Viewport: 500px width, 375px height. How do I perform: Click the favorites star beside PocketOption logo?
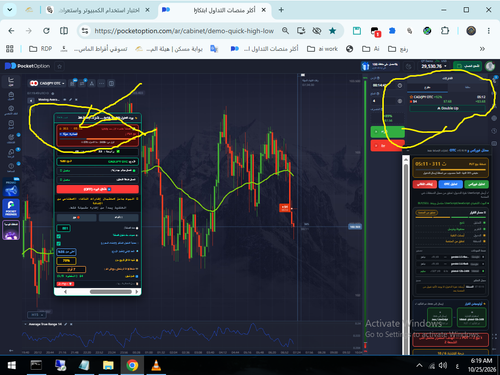[x=60, y=66]
